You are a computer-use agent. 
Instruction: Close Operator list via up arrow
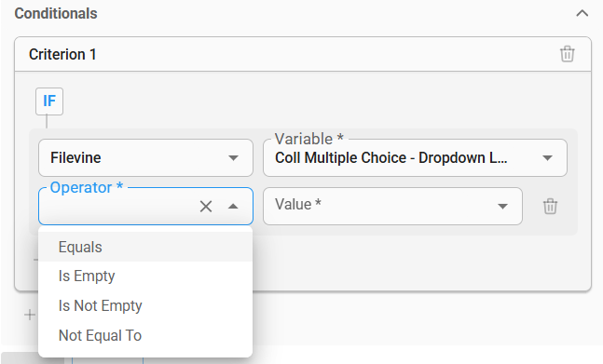tap(233, 206)
